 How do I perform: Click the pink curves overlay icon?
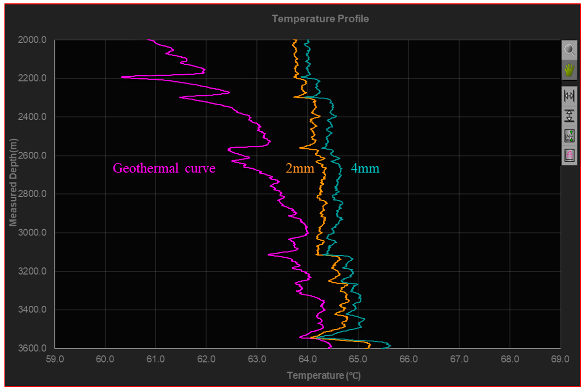point(569,155)
